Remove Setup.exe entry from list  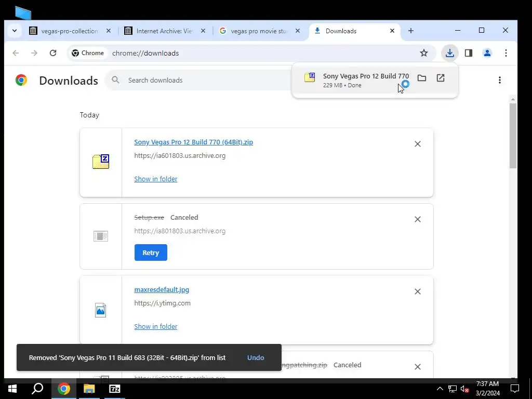click(418, 219)
